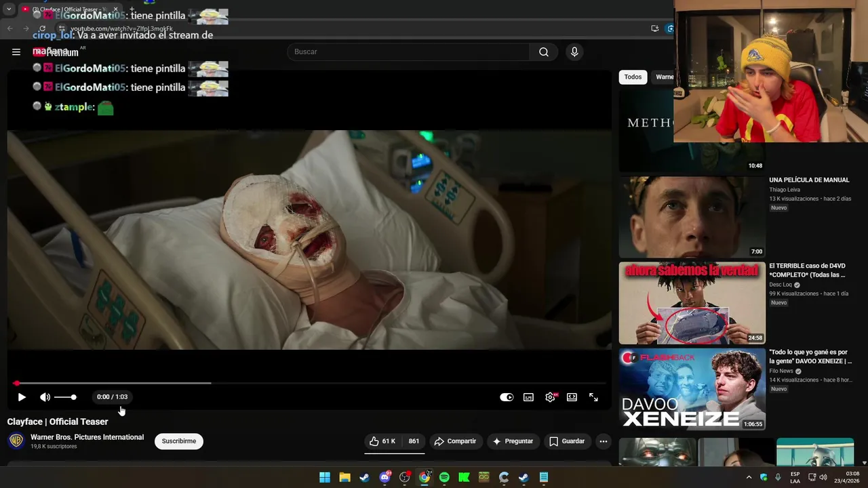Viewport: 868px width, 488px height.
Task: Switch to theater mode icon
Action: [572, 397]
